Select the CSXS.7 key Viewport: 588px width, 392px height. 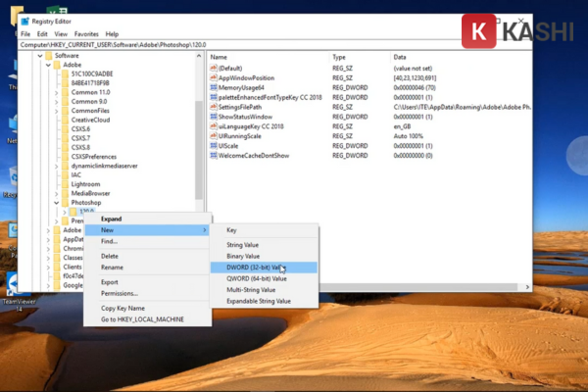tap(80, 138)
